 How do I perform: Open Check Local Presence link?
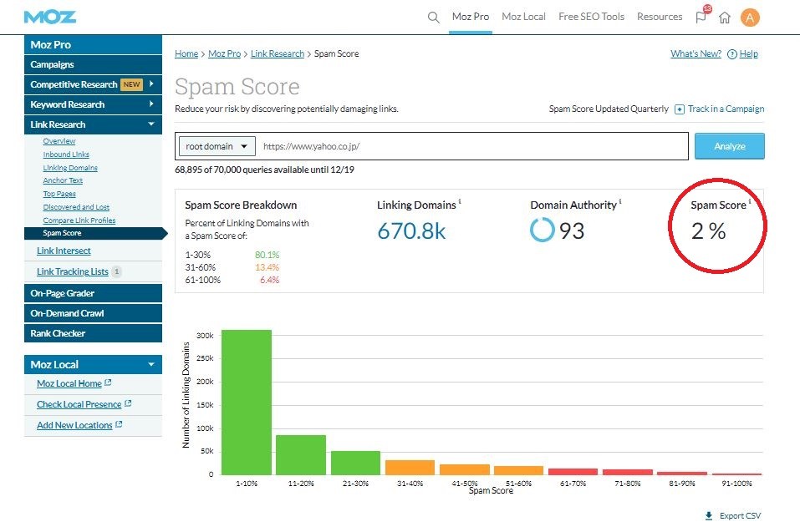point(79,404)
